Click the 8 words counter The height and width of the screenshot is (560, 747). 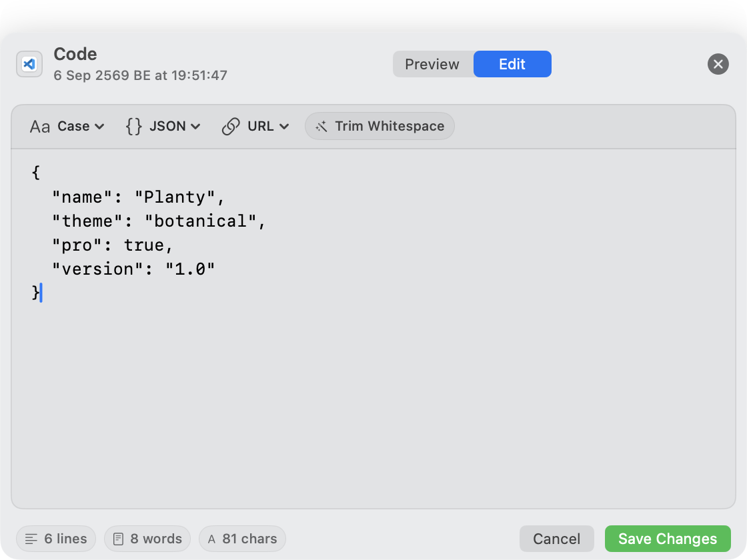(x=147, y=539)
